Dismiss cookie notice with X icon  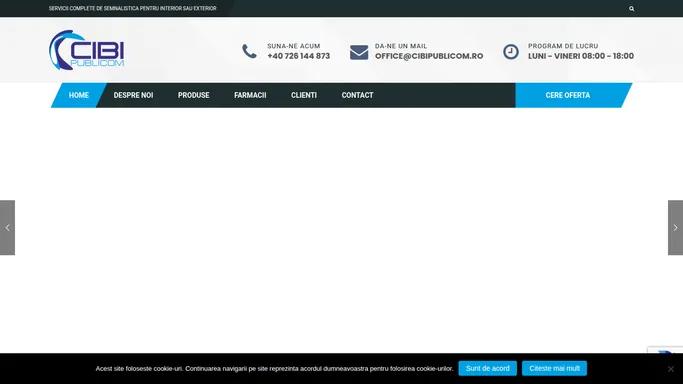click(670, 369)
